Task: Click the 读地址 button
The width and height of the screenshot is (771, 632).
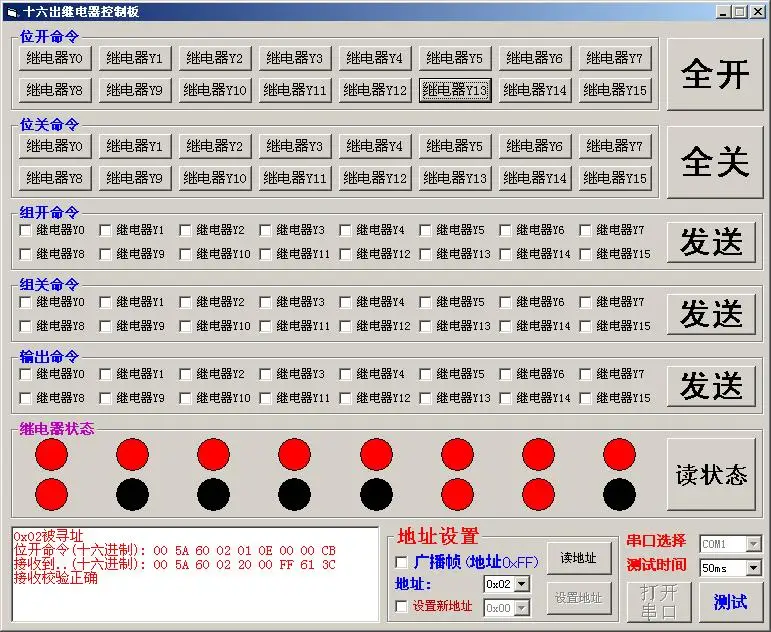Action: coord(579,558)
